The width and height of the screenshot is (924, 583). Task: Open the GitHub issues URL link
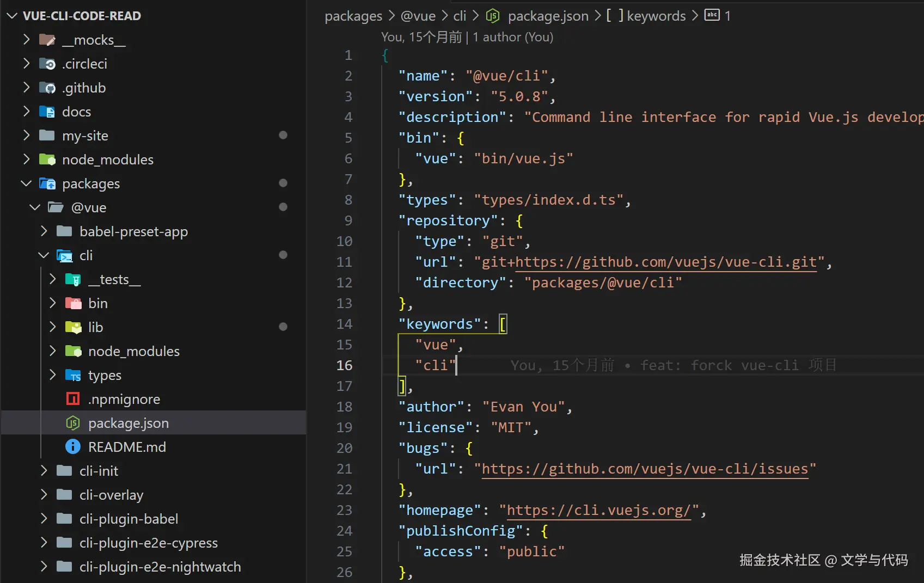click(x=645, y=469)
